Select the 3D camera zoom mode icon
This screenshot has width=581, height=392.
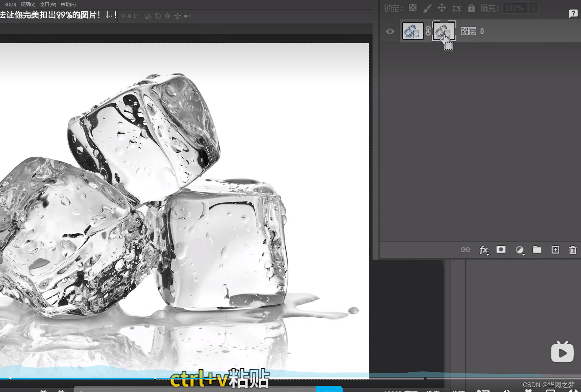coord(187,16)
